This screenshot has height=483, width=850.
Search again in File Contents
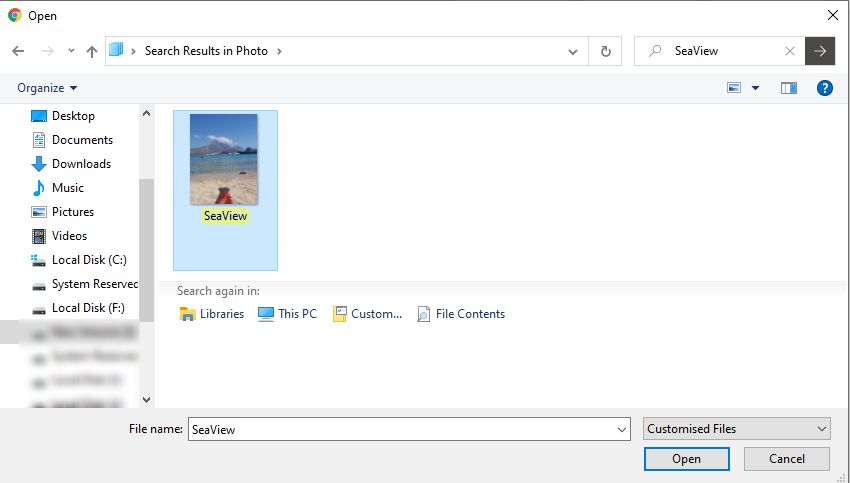pos(460,314)
